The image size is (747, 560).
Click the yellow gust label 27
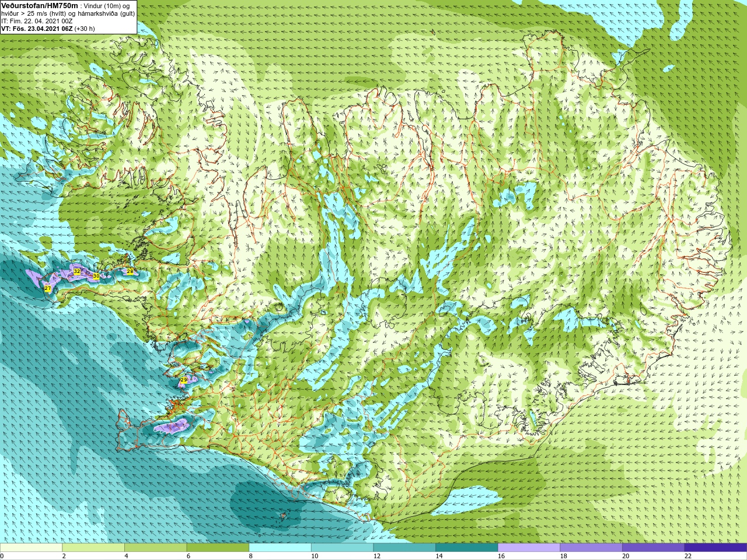click(47, 288)
